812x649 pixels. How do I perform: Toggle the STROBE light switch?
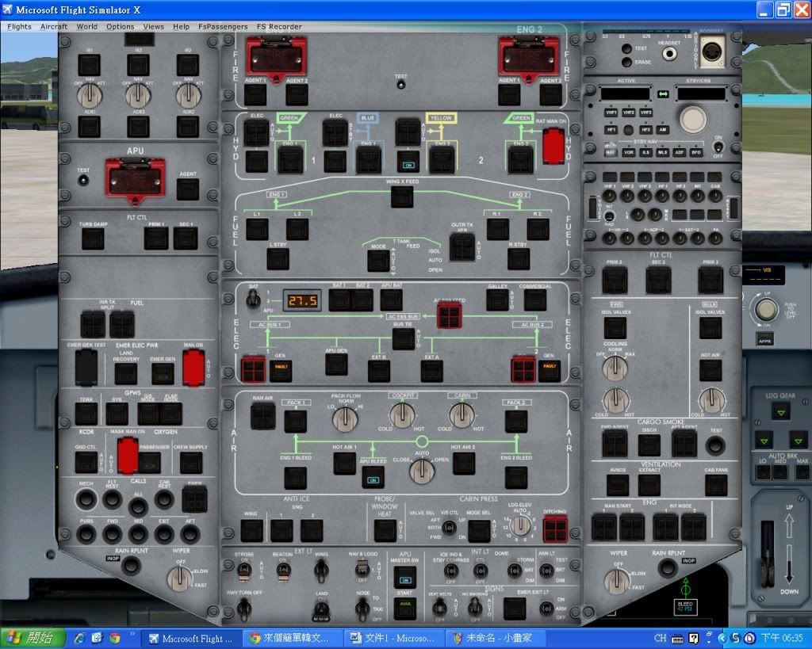coord(244,571)
